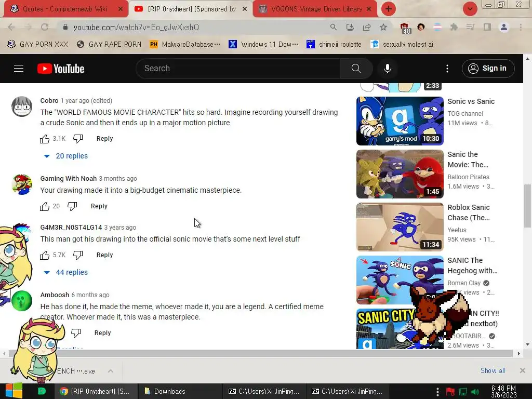Reload the page in Chrome

click(x=45, y=27)
